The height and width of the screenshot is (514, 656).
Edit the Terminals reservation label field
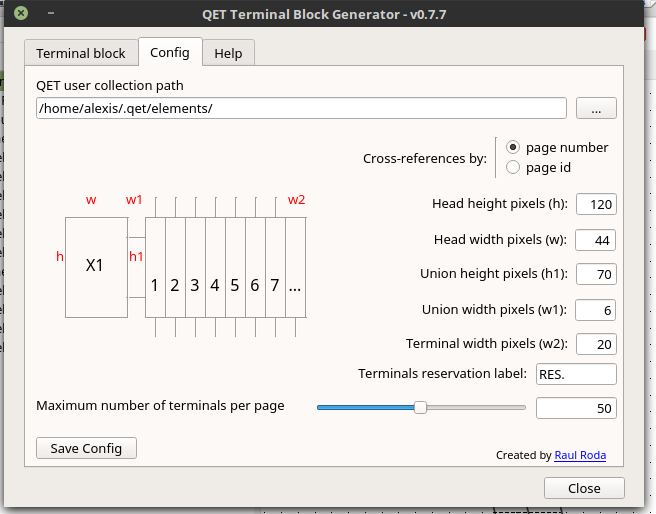(x=576, y=374)
